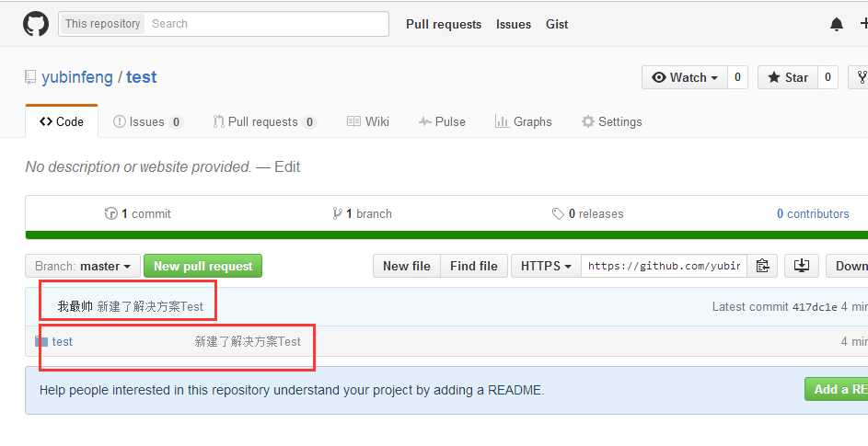View the 0 releases link
Viewport: 868px width, 446px height.
pos(587,213)
